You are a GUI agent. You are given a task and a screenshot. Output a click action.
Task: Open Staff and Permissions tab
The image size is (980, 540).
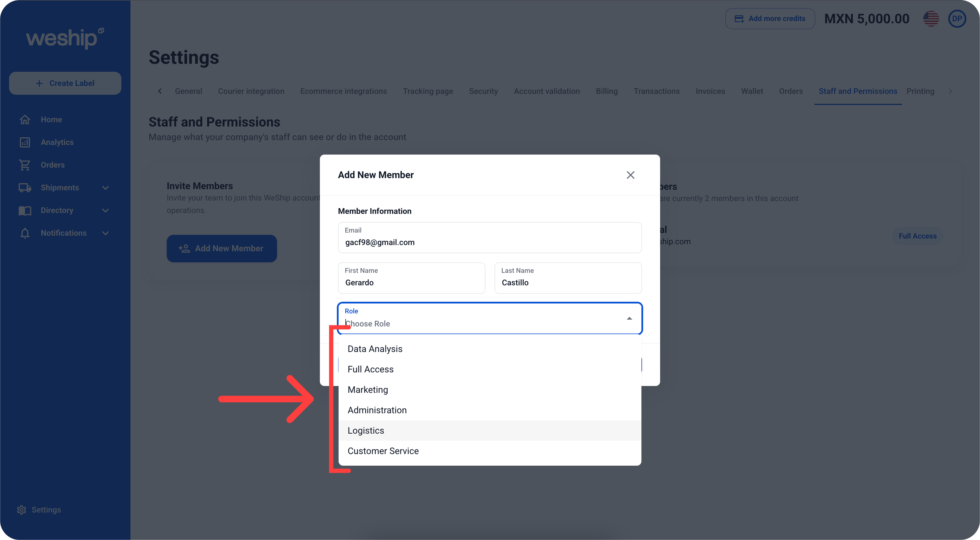pyautogui.click(x=858, y=91)
